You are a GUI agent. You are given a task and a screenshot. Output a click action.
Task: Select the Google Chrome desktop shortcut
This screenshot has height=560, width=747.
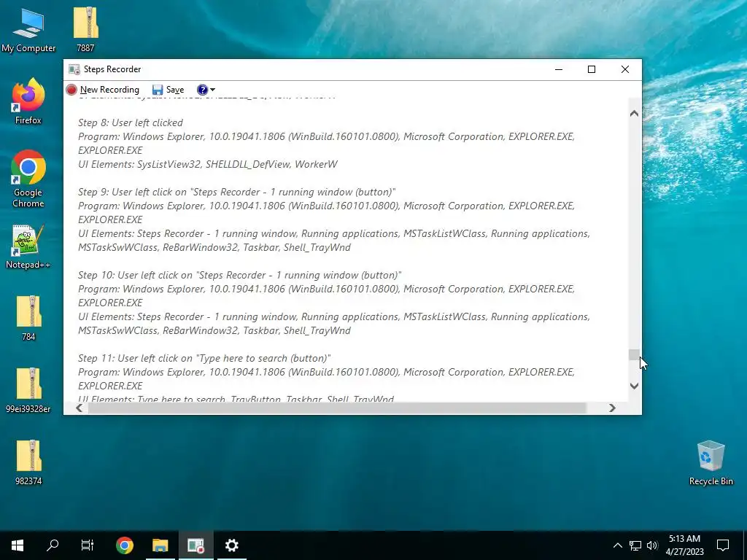(28, 179)
